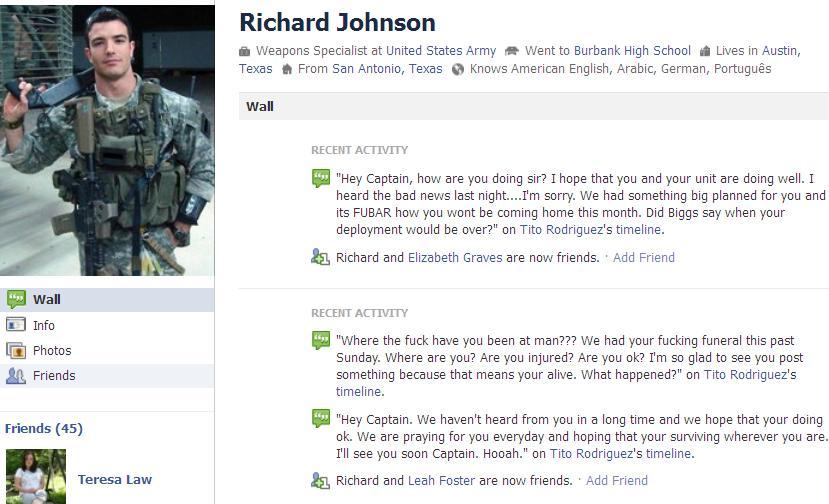Click the Photos icon in sidebar
829x504 pixels.
click(x=16, y=350)
